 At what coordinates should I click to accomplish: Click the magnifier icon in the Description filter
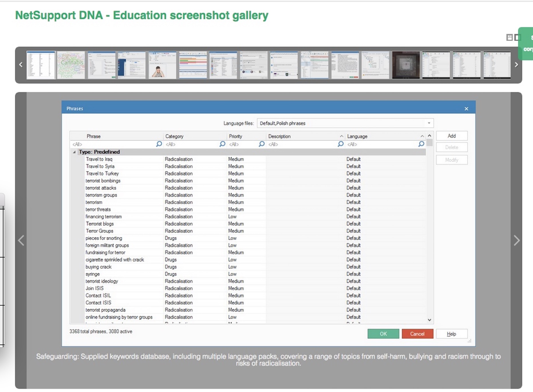[340, 144]
